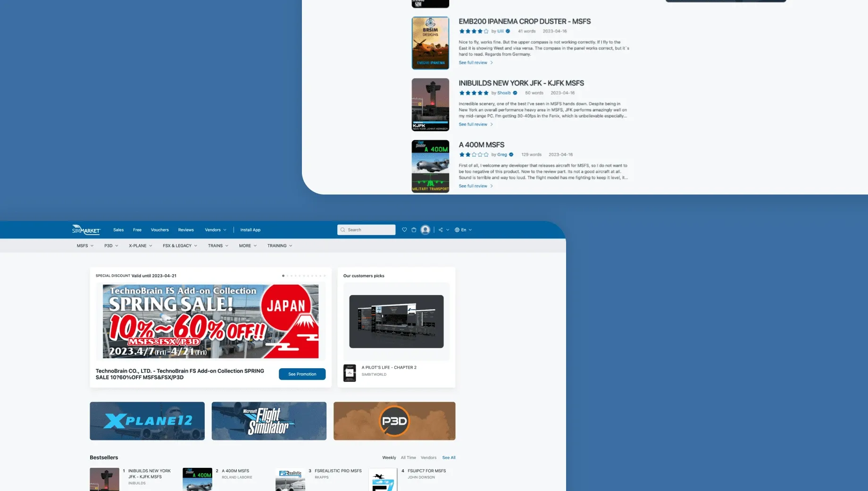Screen dimensions: 868x491
Task: Open FSUIPC7 FOR MSFS bestseller title
Action: (427, 471)
